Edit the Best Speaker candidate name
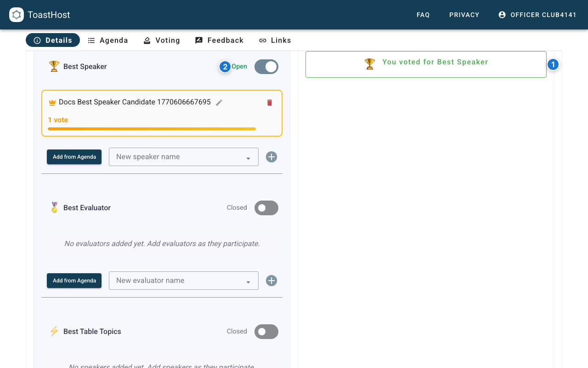 (x=219, y=103)
